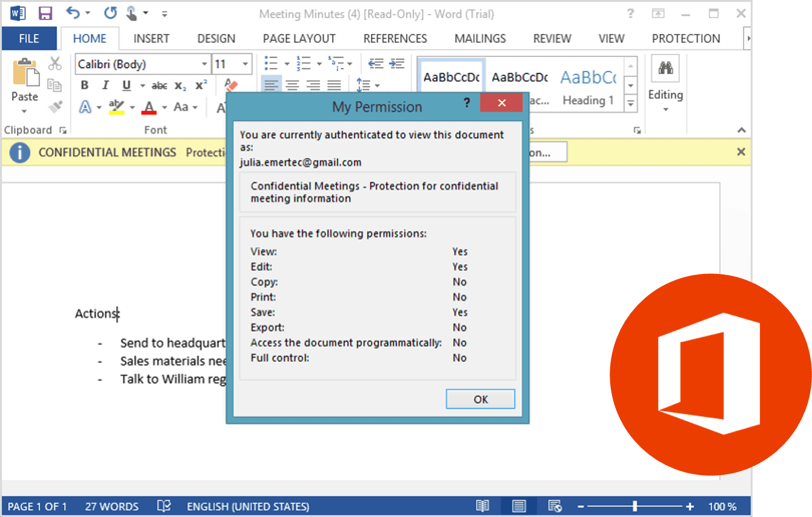Viewport: 812px width, 517px height.
Task: Toggle Italic formatting
Action: click(x=105, y=85)
